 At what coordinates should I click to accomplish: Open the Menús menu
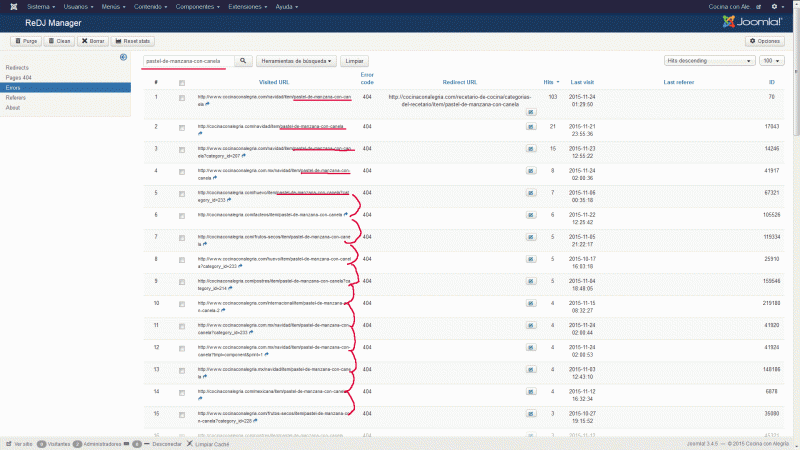point(113,7)
